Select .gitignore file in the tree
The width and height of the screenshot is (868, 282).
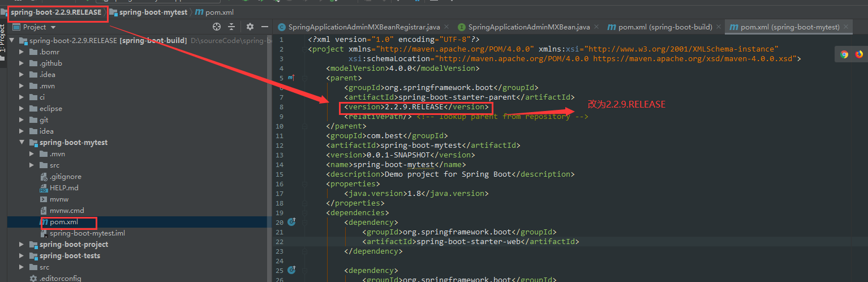65,177
